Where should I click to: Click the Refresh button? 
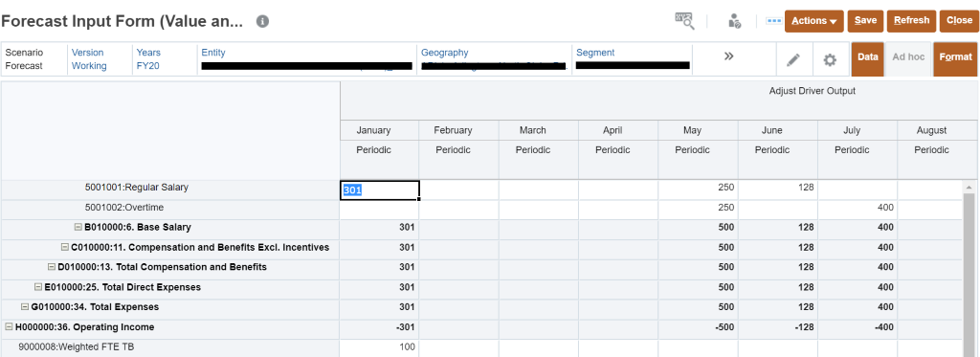[x=911, y=21]
